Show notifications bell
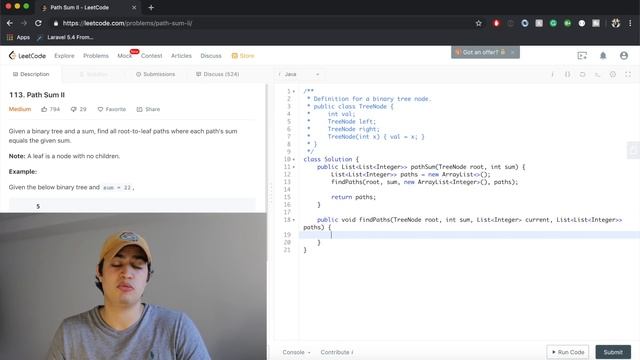Image resolution: width=640 pixels, height=360 pixels. (603, 56)
